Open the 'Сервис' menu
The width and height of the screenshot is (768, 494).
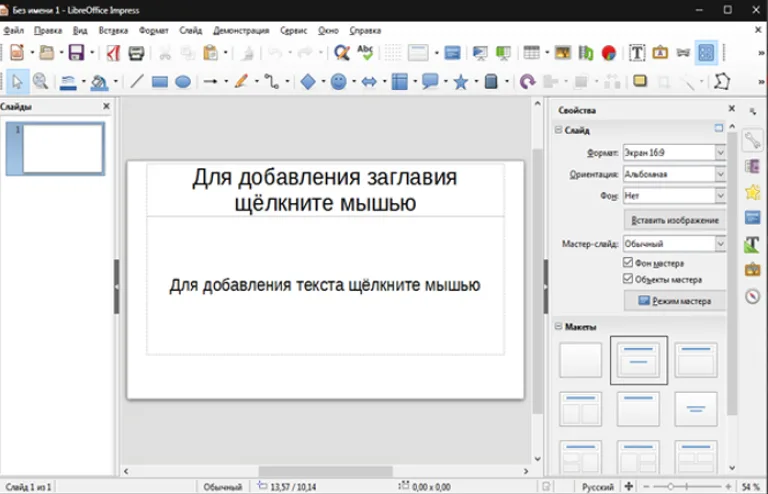[293, 30]
